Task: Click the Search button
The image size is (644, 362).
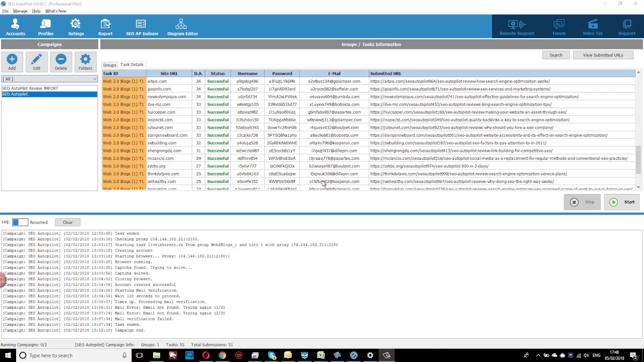Action: click(556, 55)
